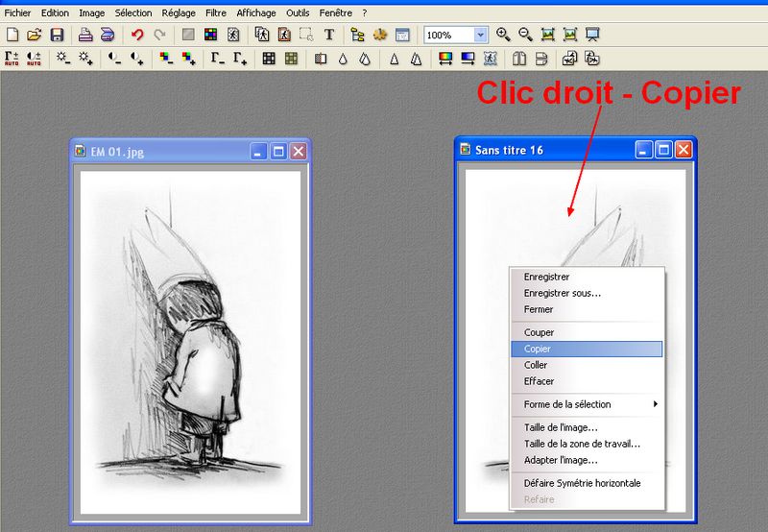Click the full screen monitor icon
The image size is (768, 532).
point(592,35)
